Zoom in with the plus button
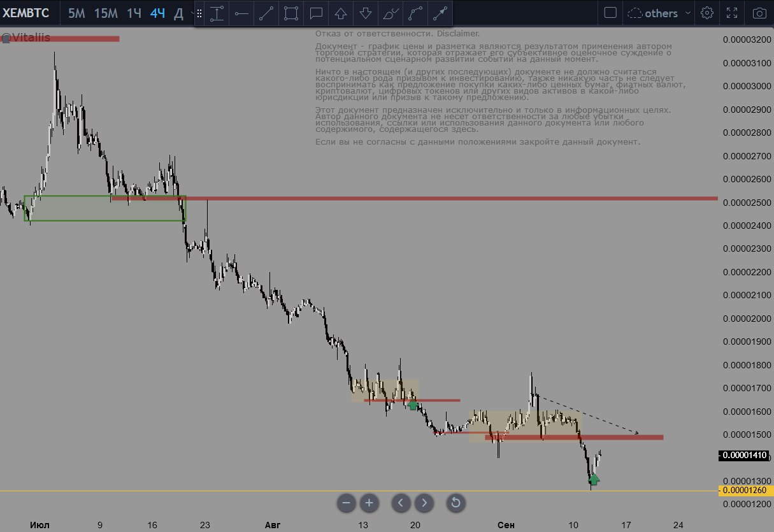Image resolution: width=774 pixels, height=532 pixels. [x=369, y=503]
